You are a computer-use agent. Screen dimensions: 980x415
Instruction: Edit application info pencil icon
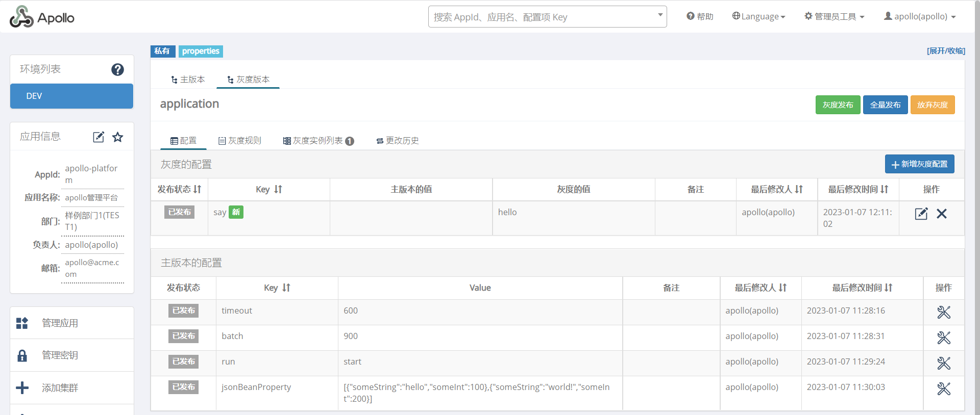99,137
